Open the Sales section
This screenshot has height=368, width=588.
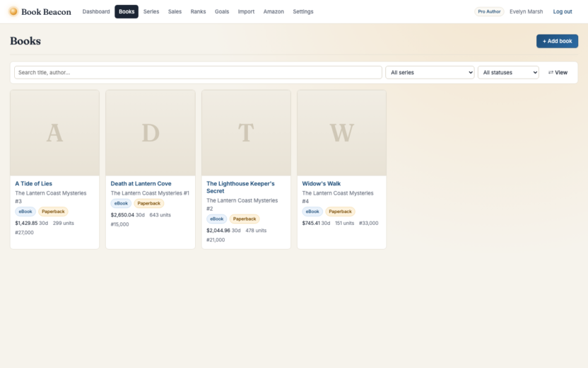[175, 11]
